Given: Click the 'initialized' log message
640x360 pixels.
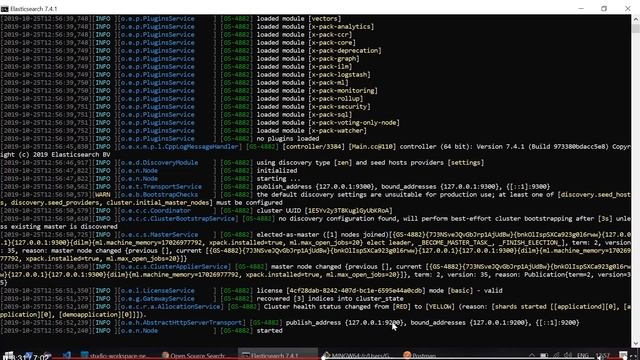Looking at the screenshot, I should tap(277, 171).
